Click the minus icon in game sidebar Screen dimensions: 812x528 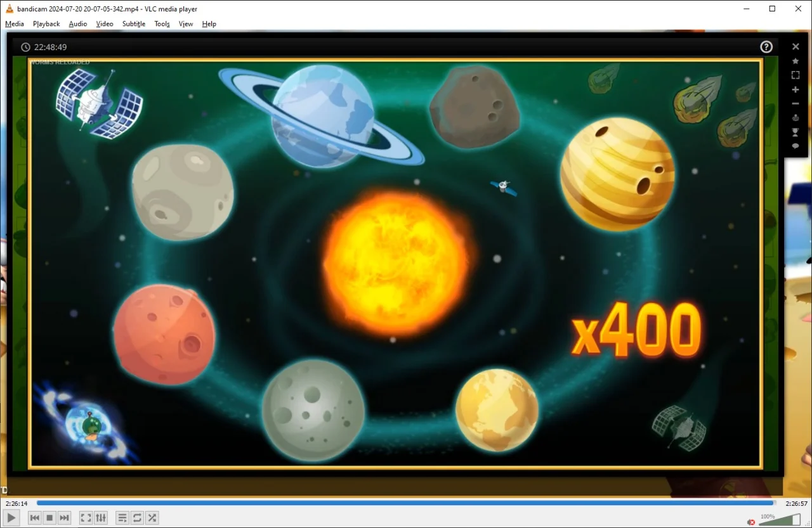tap(796, 103)
